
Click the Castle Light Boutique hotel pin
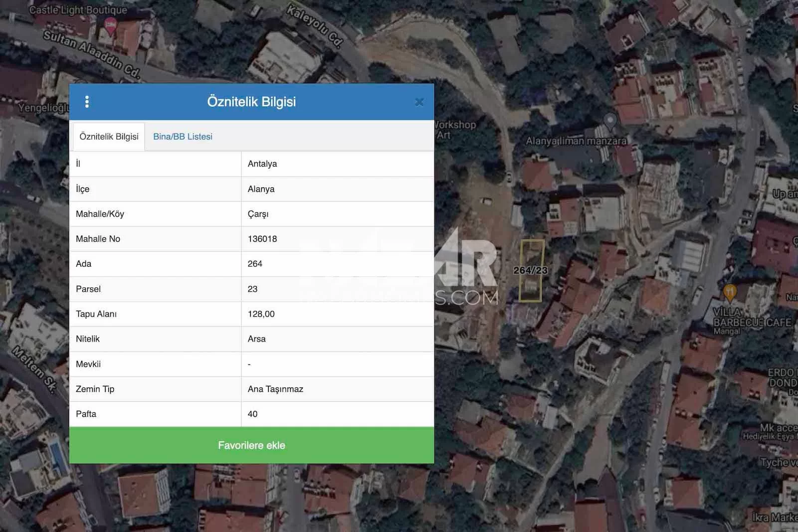pos(110,24)
